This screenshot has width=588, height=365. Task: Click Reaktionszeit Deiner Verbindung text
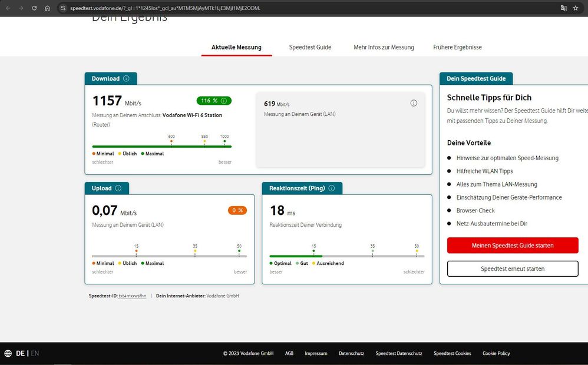click(305, 225)
